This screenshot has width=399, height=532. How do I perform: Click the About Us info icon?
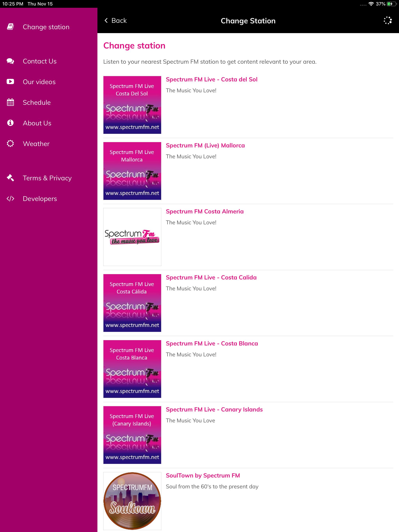click(x=10, y=123)
